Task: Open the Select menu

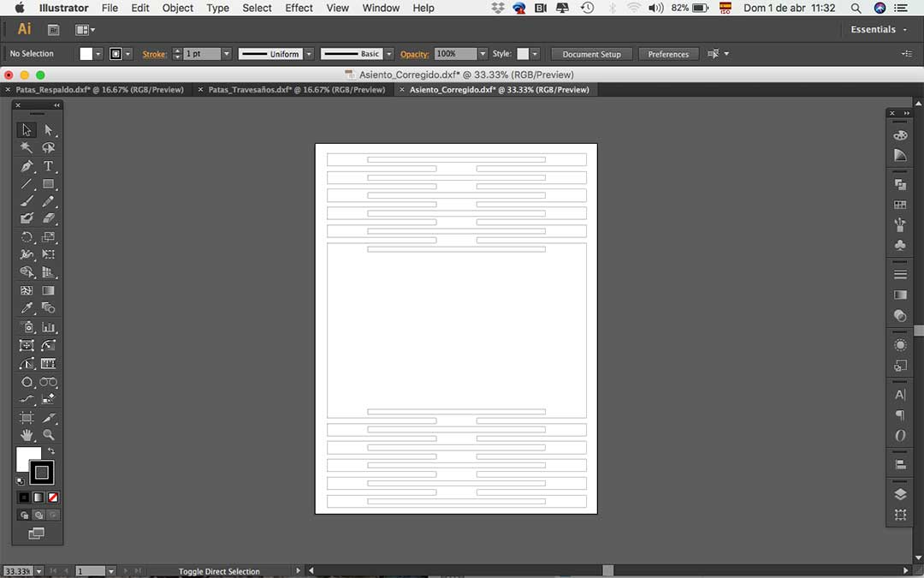Action: click(257, 8)
